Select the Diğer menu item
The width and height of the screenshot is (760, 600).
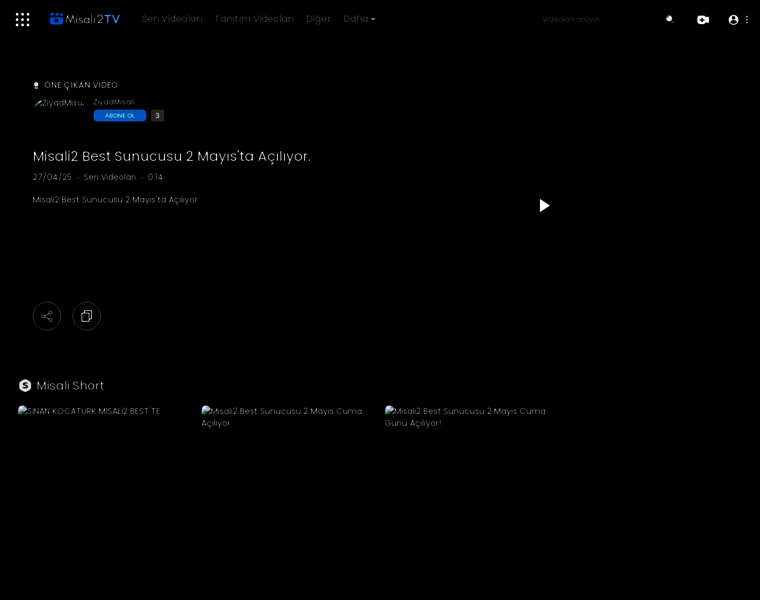318,19
